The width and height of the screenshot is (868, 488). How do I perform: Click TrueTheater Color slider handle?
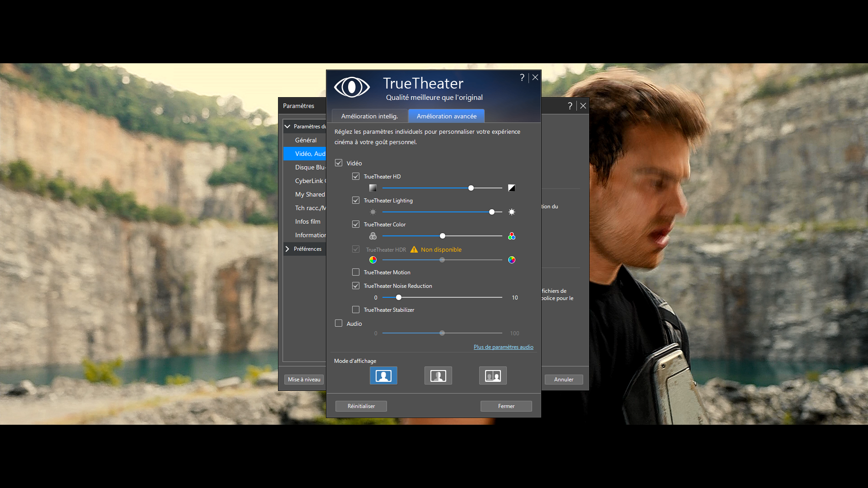pyautogui.click(x=443, y=236)
